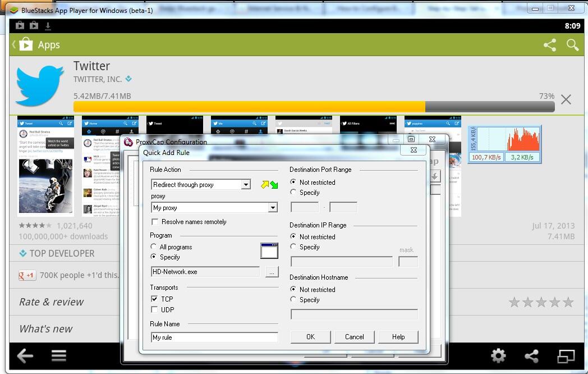Click the first port range field
The height and width of the screenshot is (374, 588).
[x=305, y=207]
